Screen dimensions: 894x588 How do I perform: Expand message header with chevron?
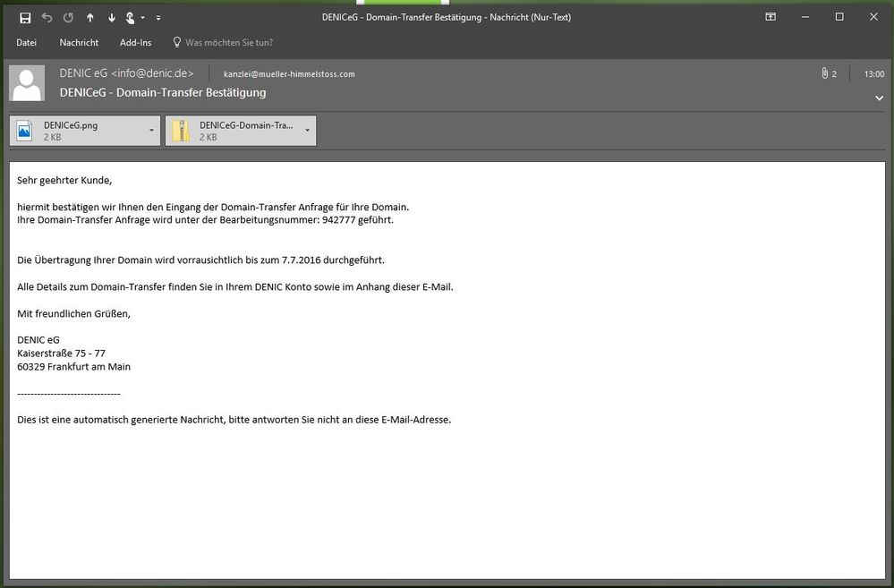point(879,98)
